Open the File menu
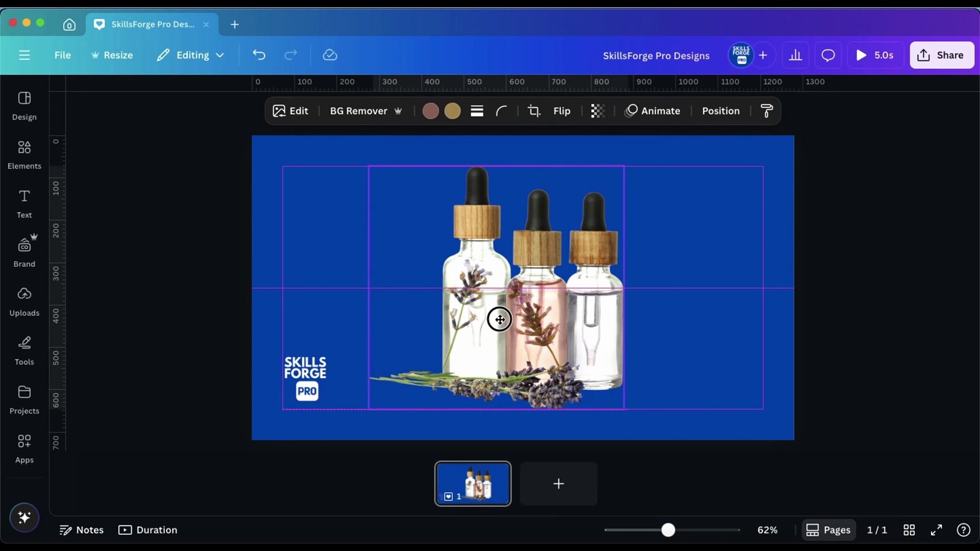 pyautogui.click(x=62, y=55)
